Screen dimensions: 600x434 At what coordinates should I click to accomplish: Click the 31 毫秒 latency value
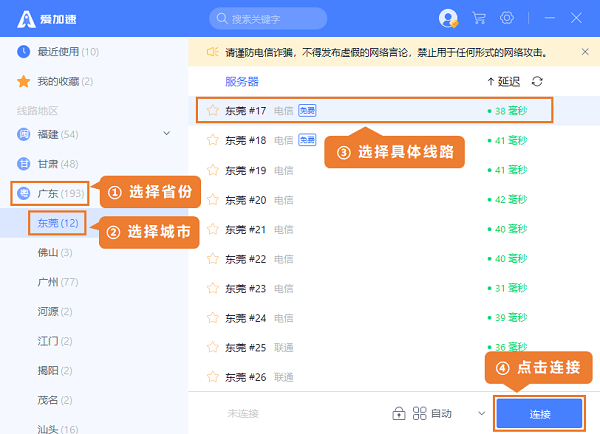coord(511,288)
